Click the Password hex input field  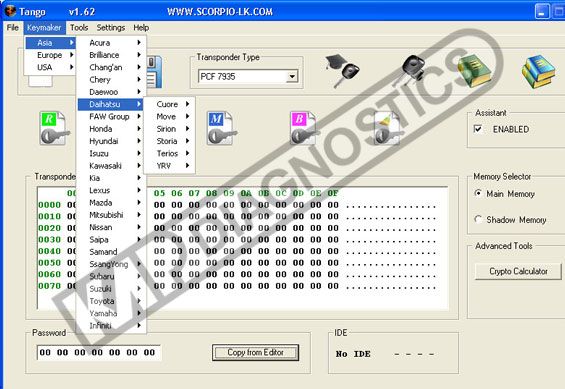pos(99,352)
